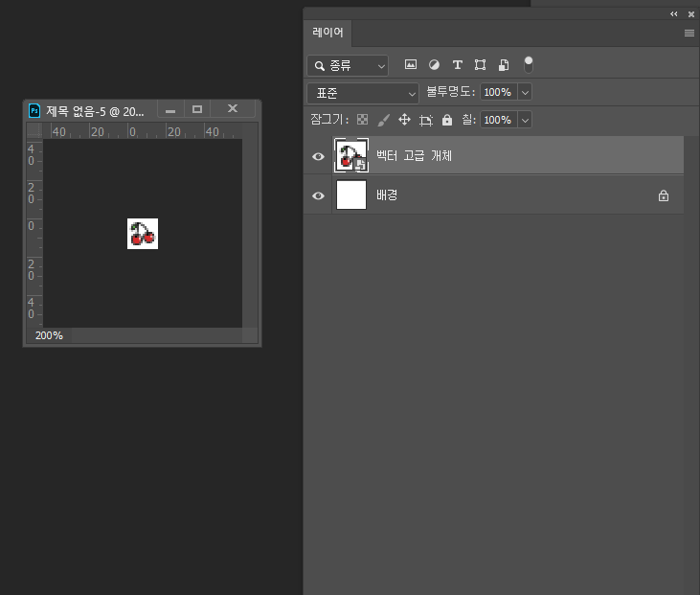This screenshot has height=595, width=700.
Task: Lock all padlock icon in 잠그기 row
Action: [447, 120]
